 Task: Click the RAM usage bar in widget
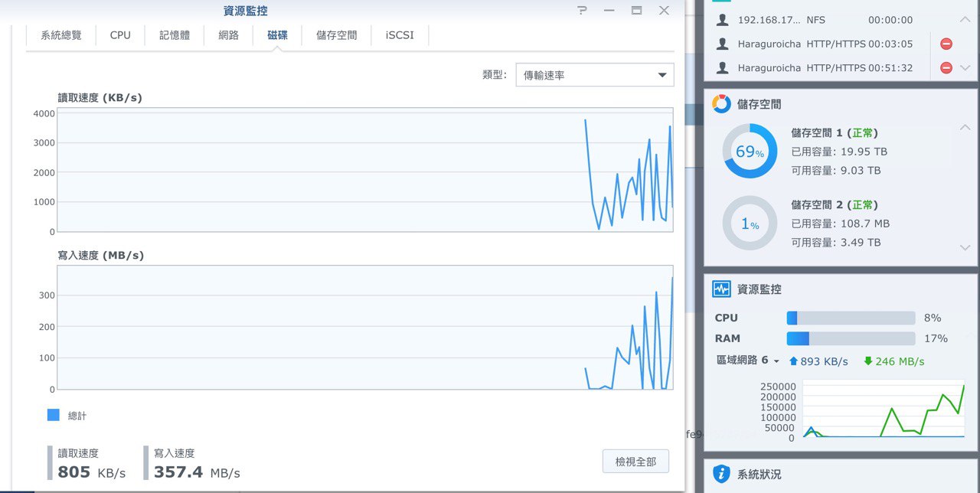pos(851,338)
